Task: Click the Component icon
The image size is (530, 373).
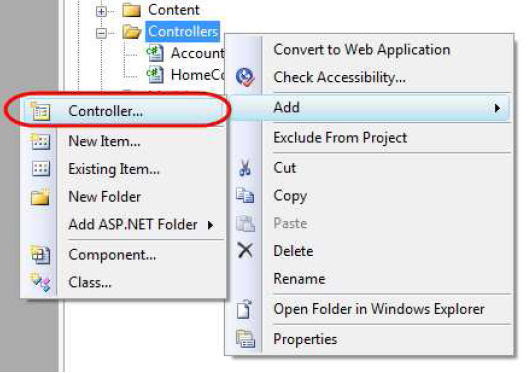Action: tap(40, 255)
